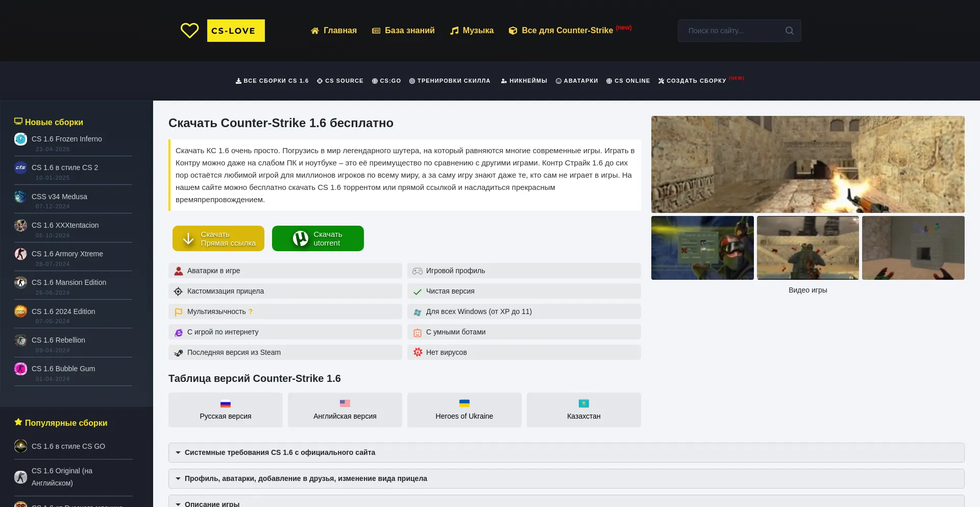Click the CS 1.6 Frozen Inferno sidebar icon

click(x=20, y=139)
